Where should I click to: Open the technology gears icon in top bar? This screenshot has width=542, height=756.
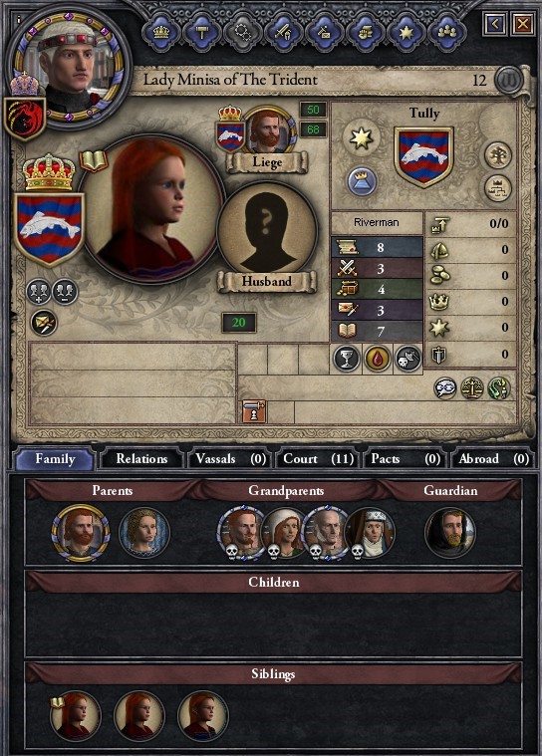[243, 32]
